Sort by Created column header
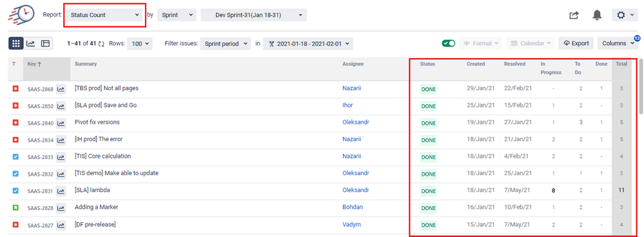Image resolution: width=644 pixels, height=237 pixels. point(476,64)
